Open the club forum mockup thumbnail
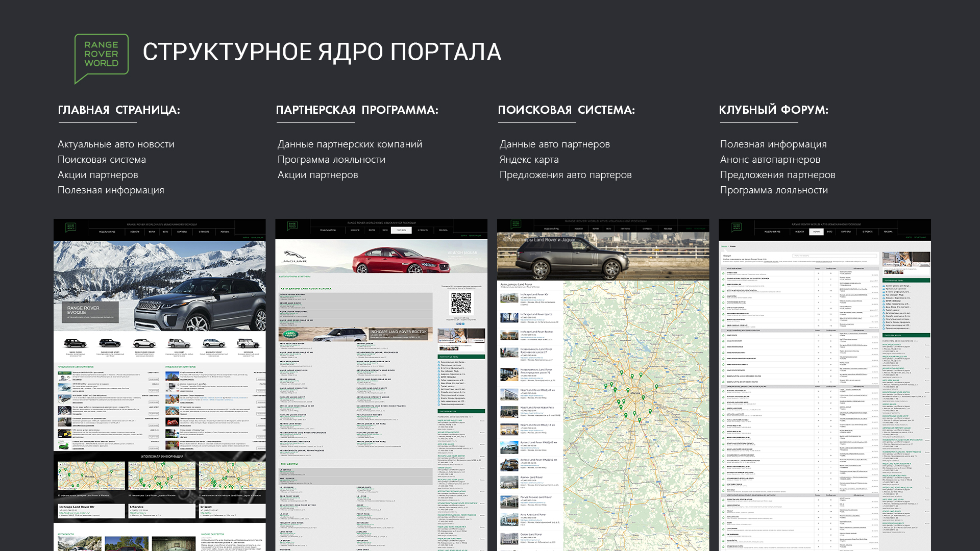This screenshot has width=980, height=551. (825, 385)
